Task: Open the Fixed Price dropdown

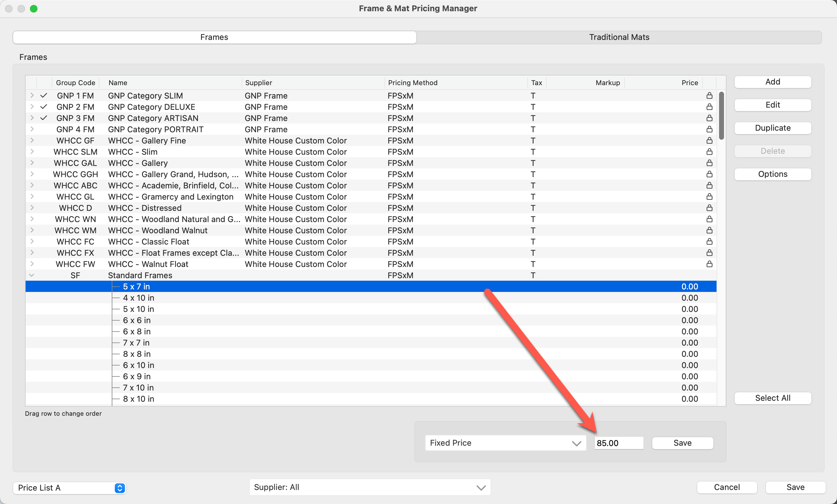Action: coord(505,443)
